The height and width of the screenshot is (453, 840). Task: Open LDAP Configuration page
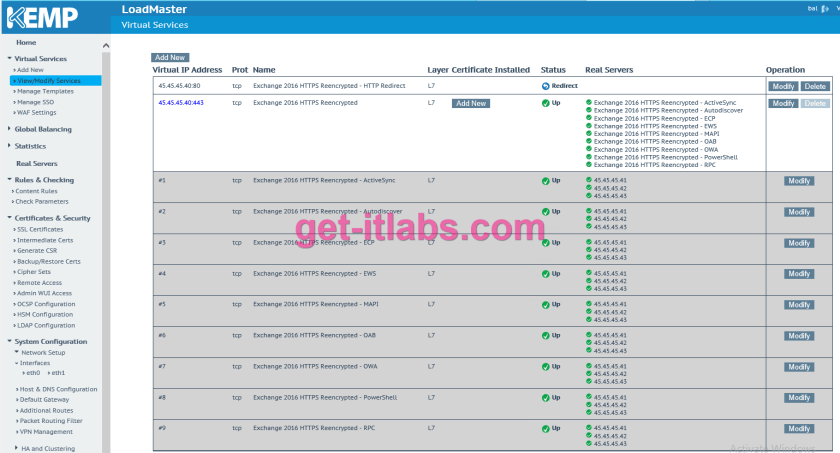pyautogui.click(x=46, y=326)
